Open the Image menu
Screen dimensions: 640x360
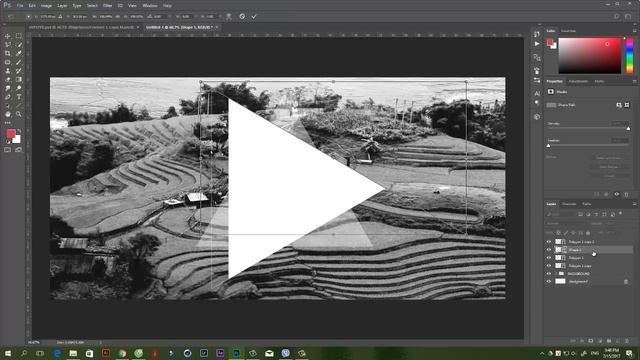point(46,6)
